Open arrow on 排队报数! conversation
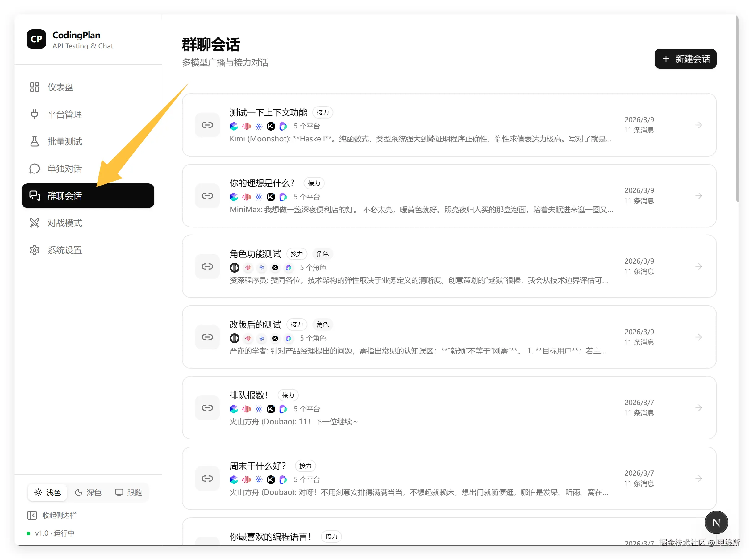The image size is (753, 560). [699, 408]
